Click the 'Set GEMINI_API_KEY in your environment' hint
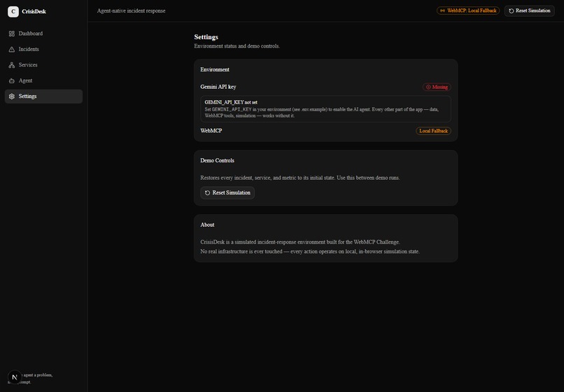 pyautogui.click(x=322, y=113)
